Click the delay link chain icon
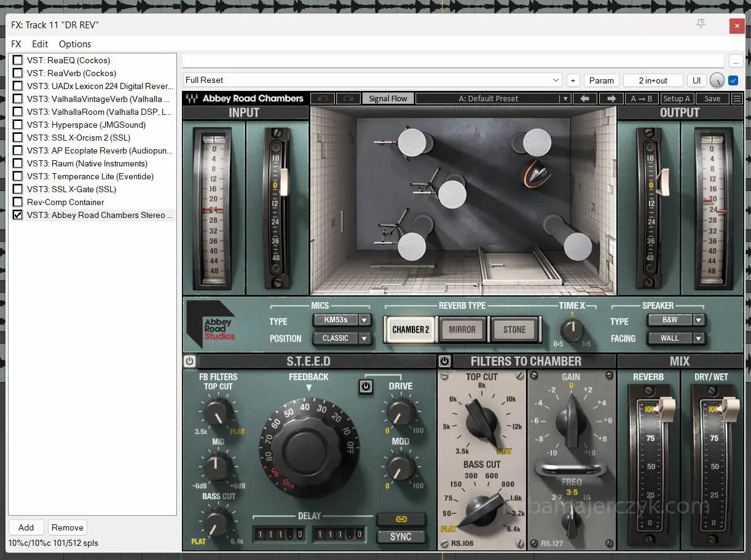Screen dimensions: 751x560 click(x=401, y=519)
